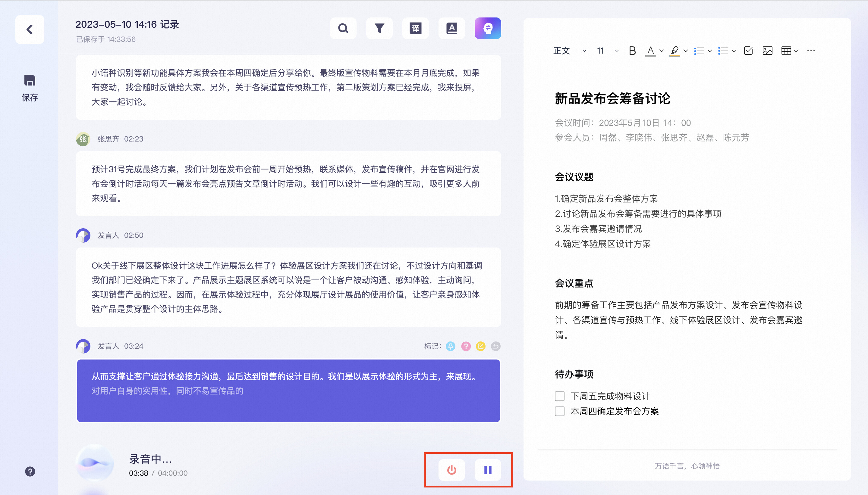The width and height of the screenshot is (868, 495).
Task: Click speaker name 张思齐
Action: click(x=108, y=139)
